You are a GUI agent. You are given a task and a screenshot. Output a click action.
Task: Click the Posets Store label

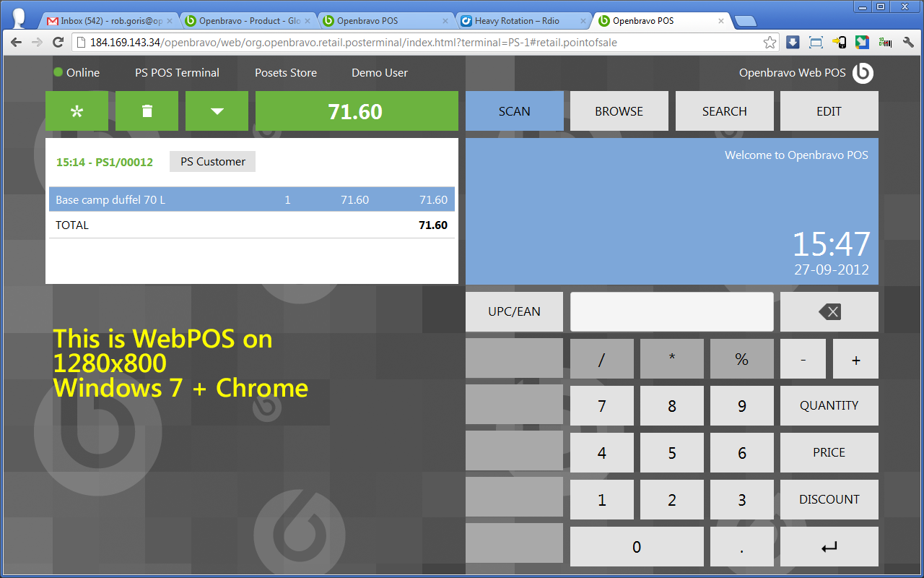pos(286,73)
